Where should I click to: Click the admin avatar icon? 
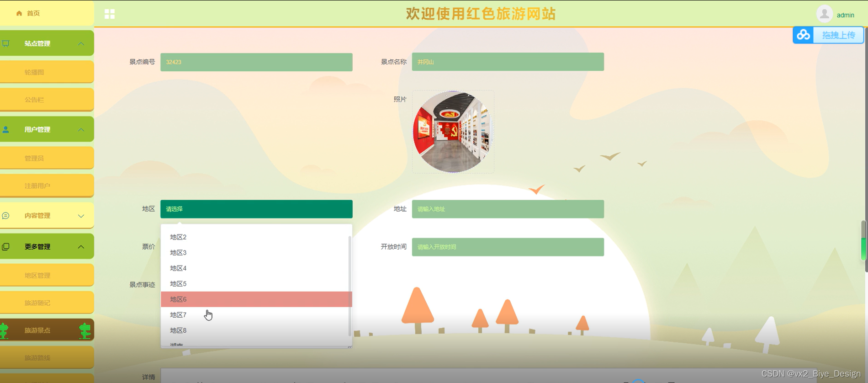point(824,14)
